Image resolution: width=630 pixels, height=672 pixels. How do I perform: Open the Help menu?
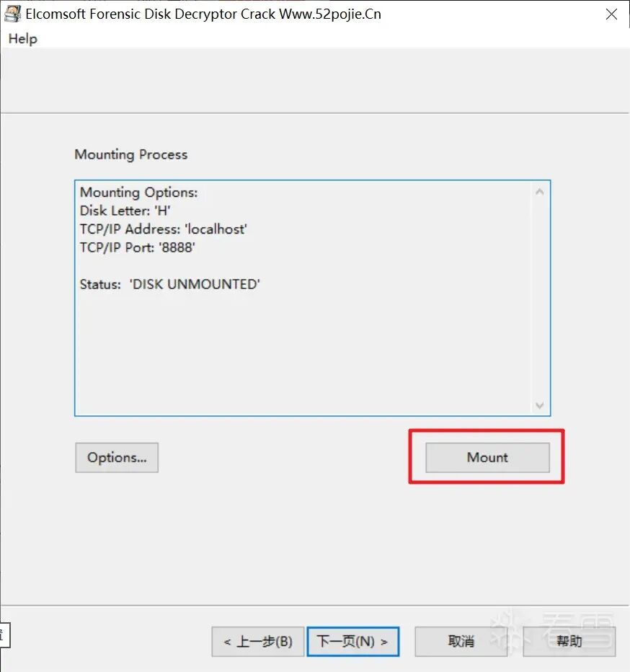coord(23,38)
